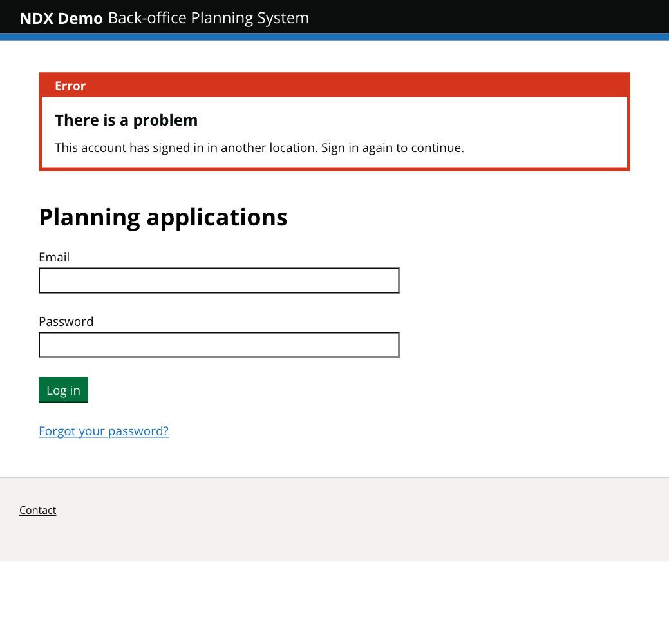Click the Email field label
669x644 pixels.
(x=54, y=257)
